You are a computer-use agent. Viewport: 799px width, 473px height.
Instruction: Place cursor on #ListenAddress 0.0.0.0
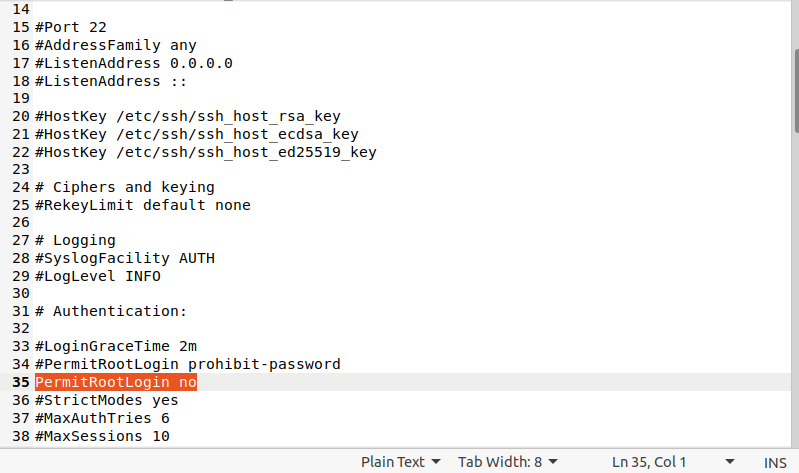tap(133, 63)
